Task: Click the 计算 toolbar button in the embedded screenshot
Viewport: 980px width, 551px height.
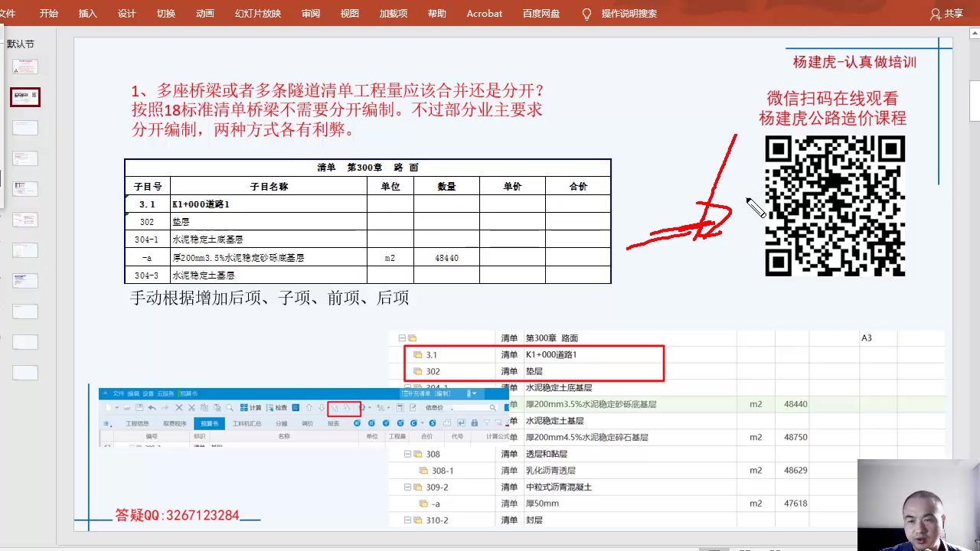Action: [251, 408]
